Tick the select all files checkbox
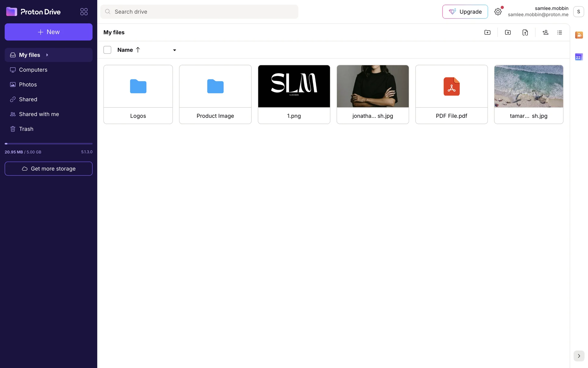The width and height of the screenshot is (588, 368). coord(107,50)
